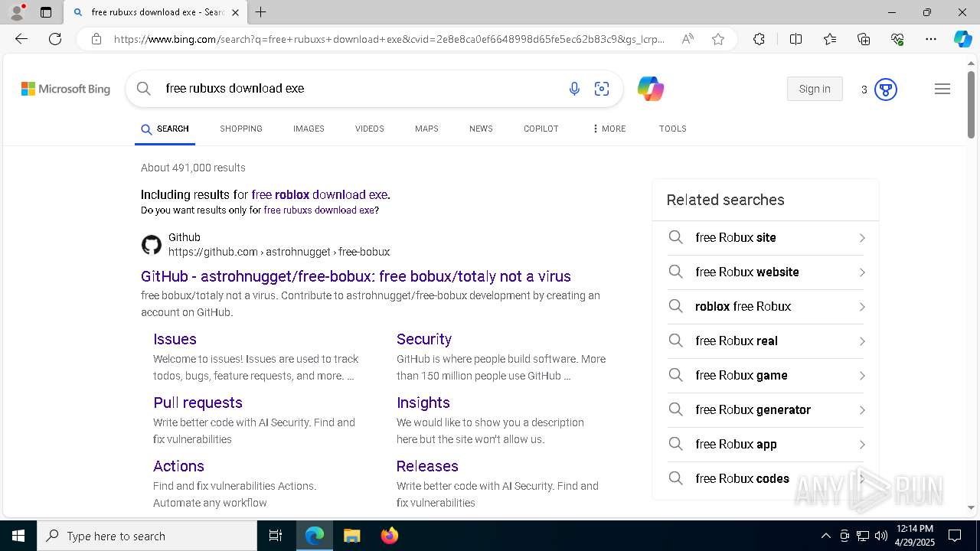
Task: Launch Firefox from the taskbar
Action: [x=389, y=536]
